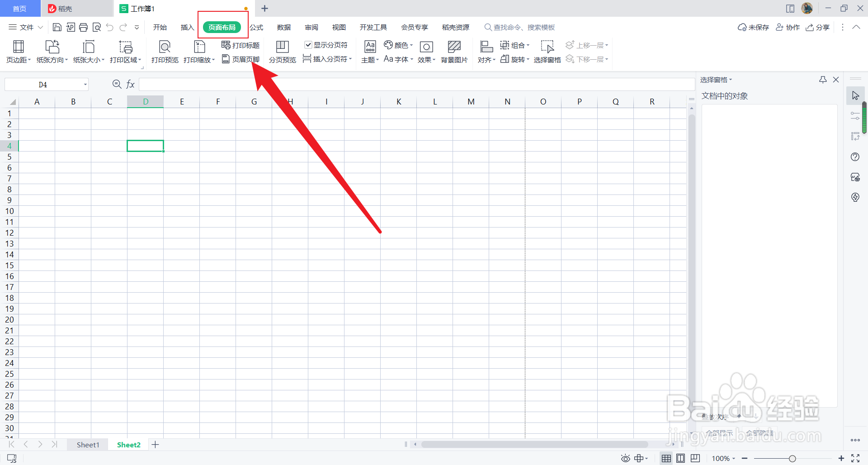Open a new document tab with plus
The height and width of the screenshot is (465, 868).
[x=265, y=8]
